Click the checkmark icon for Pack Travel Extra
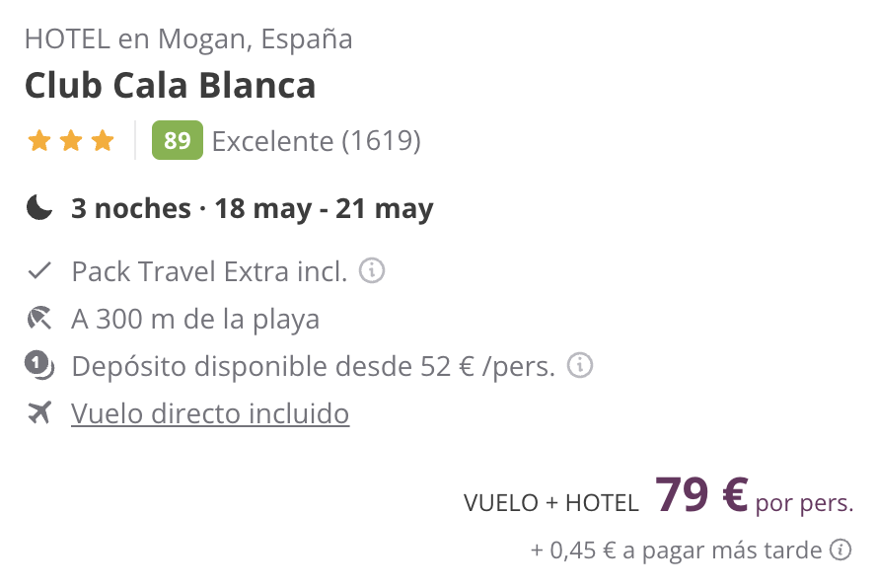This screenshot has height=588, width=876. 39,271
